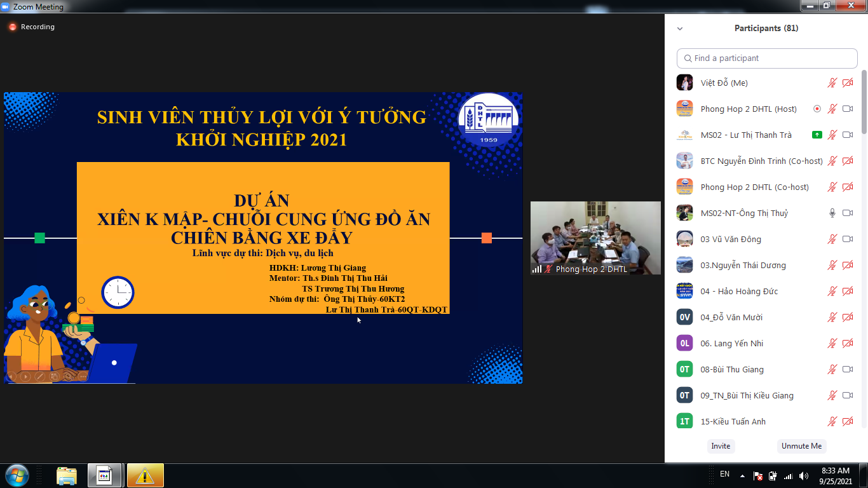This screenshot has width=868, height=488.
Task: Click the video camera icon for 03 Vũ Văn Đông
Action: coord(848,239)
